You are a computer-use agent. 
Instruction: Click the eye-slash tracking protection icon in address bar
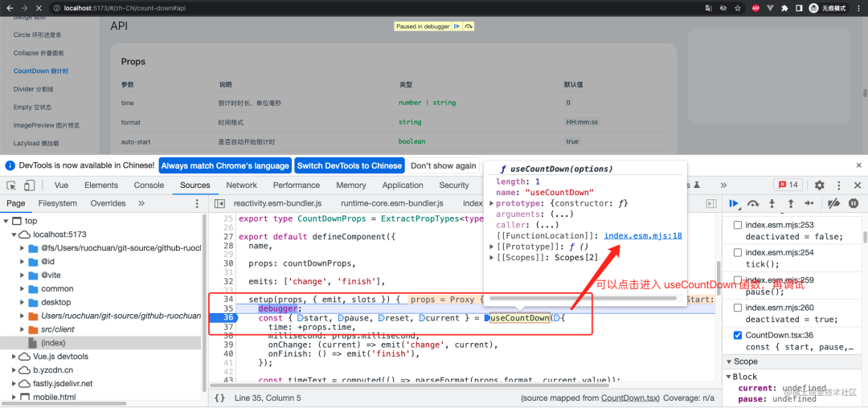pyautogui.click(x=723, y=8)
